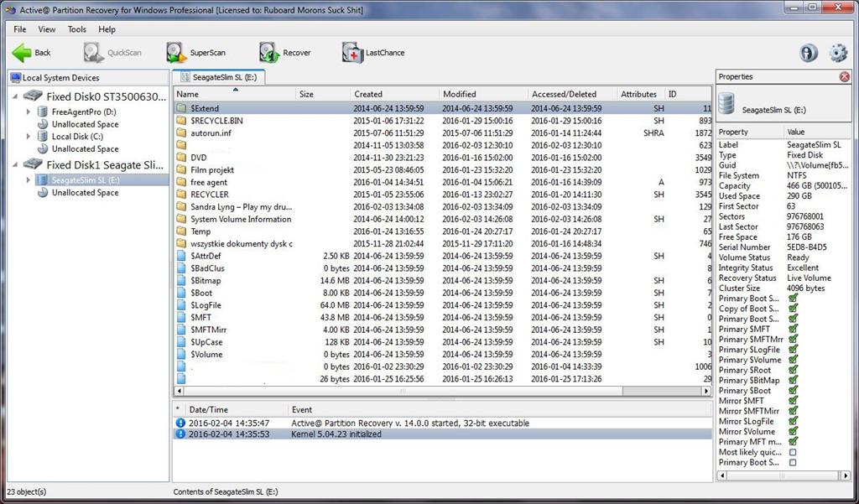Open the info/about icon in toolbar

click(x=809, y=53)
